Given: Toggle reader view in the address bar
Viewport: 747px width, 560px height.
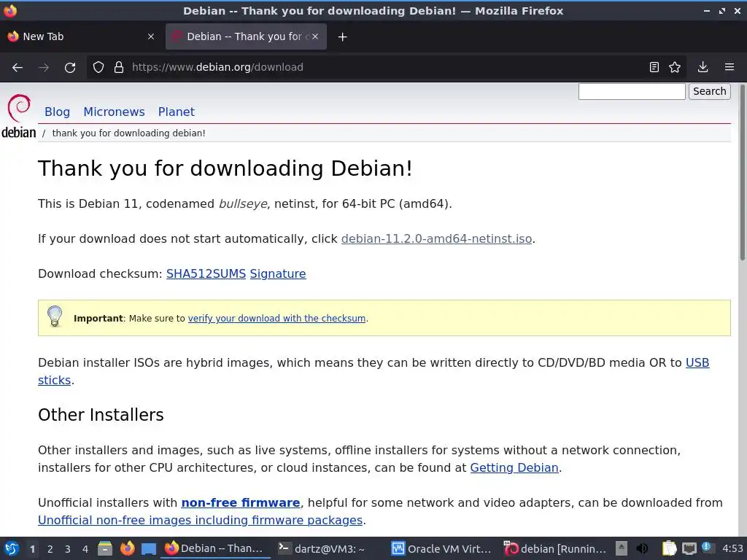Looking at the screenshot, I should [654, 67].
